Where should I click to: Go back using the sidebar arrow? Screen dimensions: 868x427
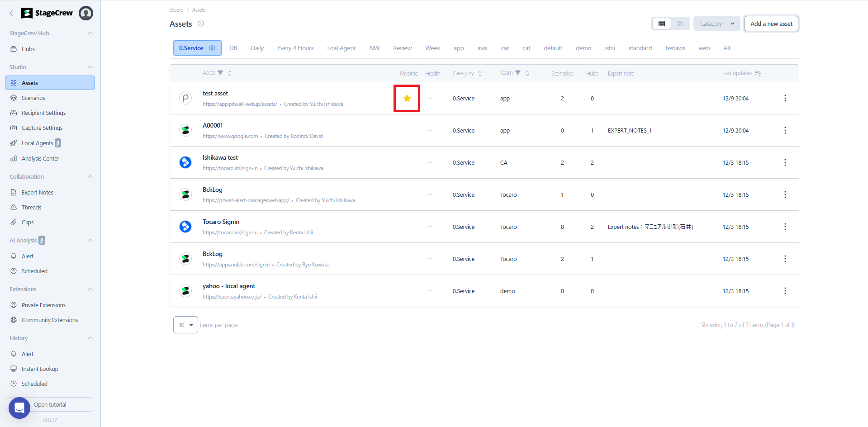11,13
